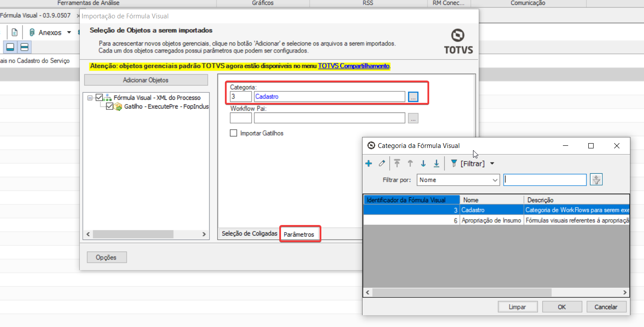Add a new category with the plus icon
Screen dimensions: 644x327
tap(369, 163)
